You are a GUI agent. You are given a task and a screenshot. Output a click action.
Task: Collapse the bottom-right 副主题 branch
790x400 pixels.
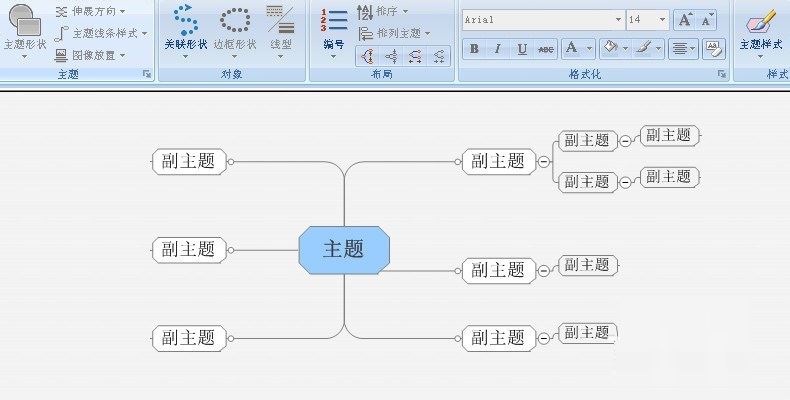pyautogui.click(x=544, y=339)
